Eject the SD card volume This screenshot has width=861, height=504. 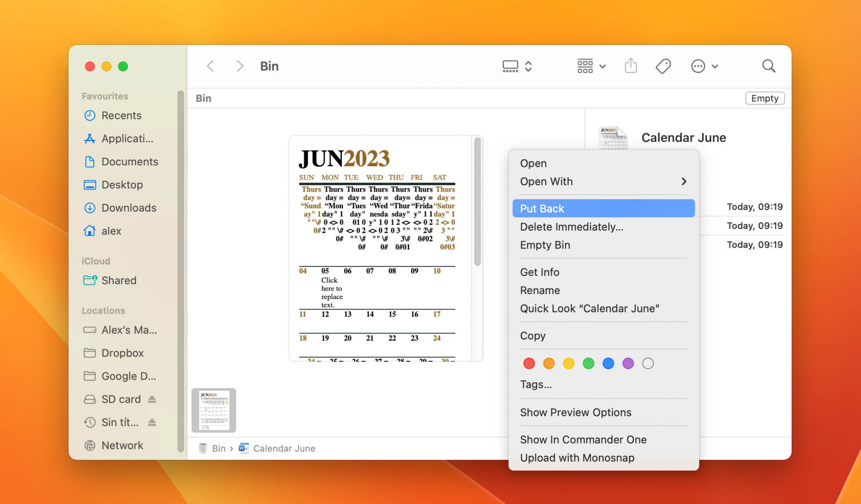point(152,399)
